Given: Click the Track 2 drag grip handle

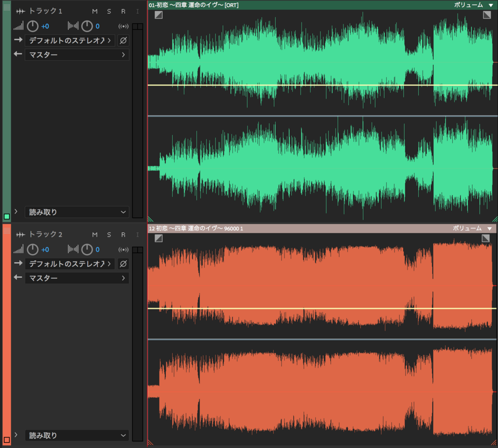Looking at the screenshot, I should tap(7, 231).
